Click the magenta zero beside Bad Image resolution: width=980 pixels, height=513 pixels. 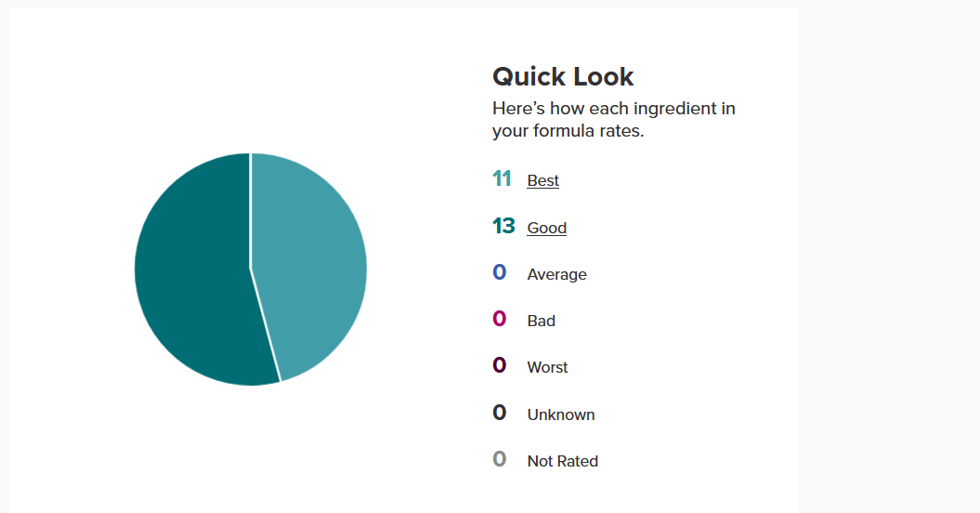pyautogui.click(x=500, y=319)
